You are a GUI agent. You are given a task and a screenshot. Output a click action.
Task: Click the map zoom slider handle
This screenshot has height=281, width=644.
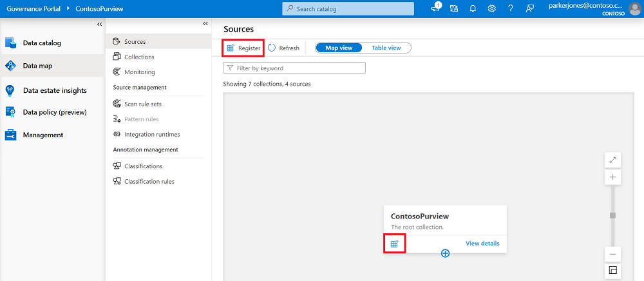coord(612,215)
